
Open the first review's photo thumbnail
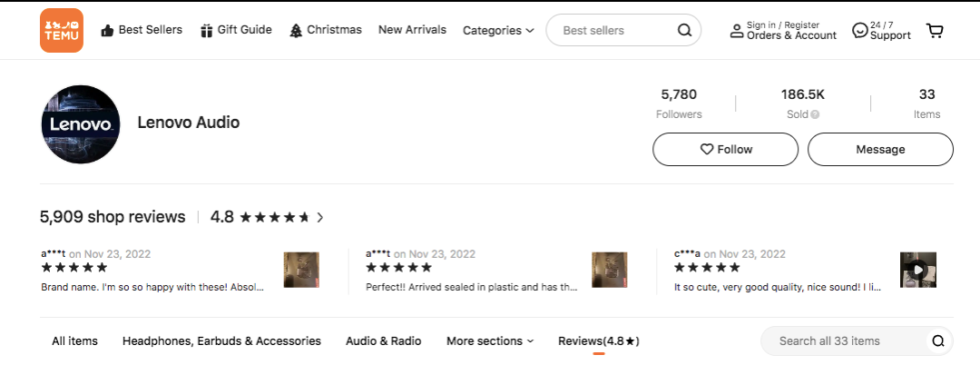[301, 270]
